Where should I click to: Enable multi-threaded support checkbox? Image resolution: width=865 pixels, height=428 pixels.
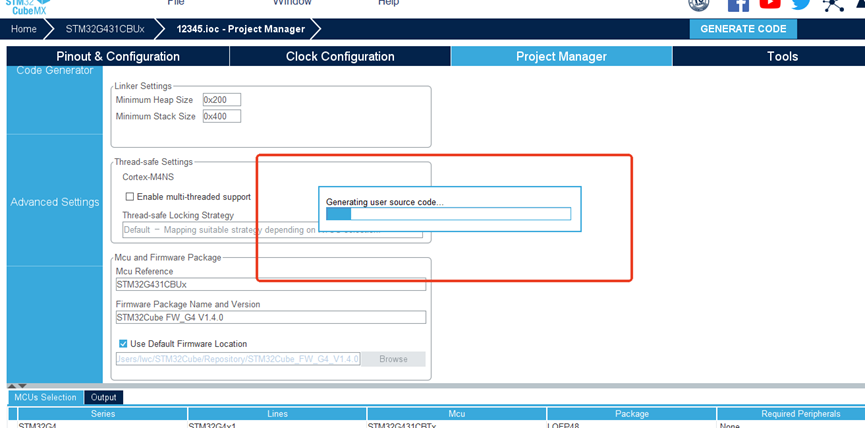tap(130, 196)
